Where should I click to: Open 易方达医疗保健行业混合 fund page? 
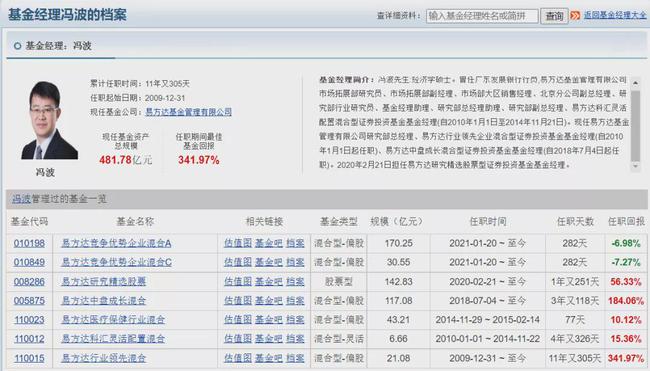pos(113,320)
